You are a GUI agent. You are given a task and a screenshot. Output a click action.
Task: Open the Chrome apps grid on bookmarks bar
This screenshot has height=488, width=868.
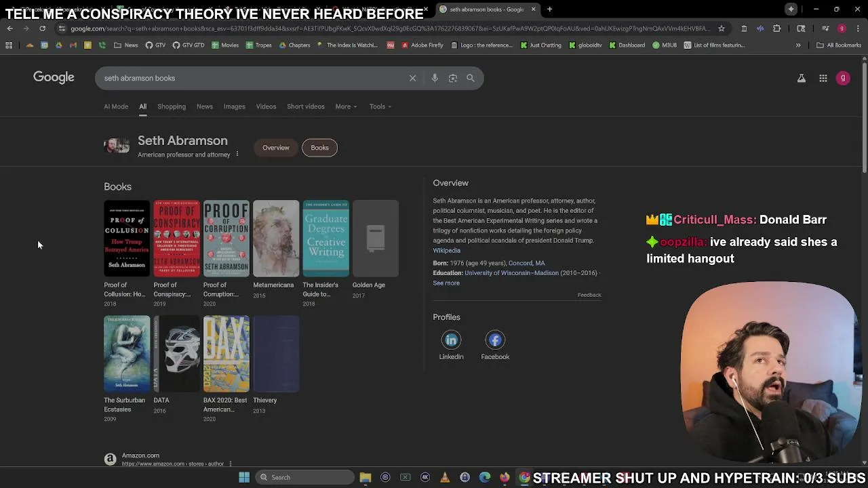pyautogui.click(x=9, y=45)
